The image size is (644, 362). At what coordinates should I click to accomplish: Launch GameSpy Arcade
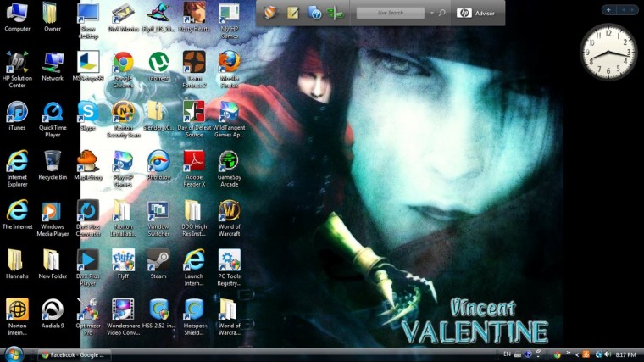coord(229,169)
